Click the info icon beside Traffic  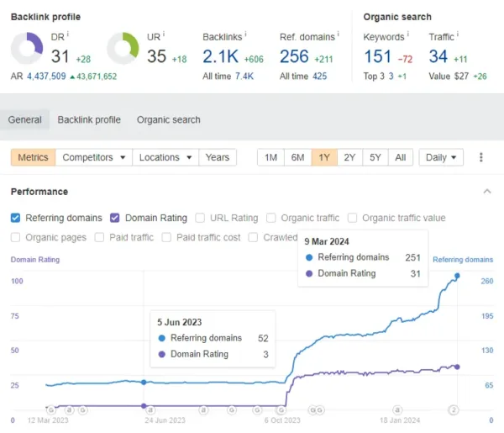click(x=458, y=34)
